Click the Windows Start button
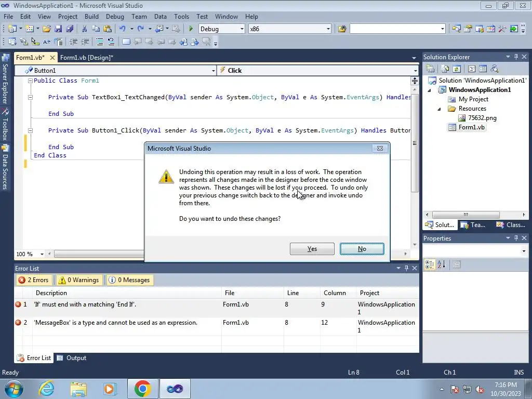 click(x=14, y=389)
